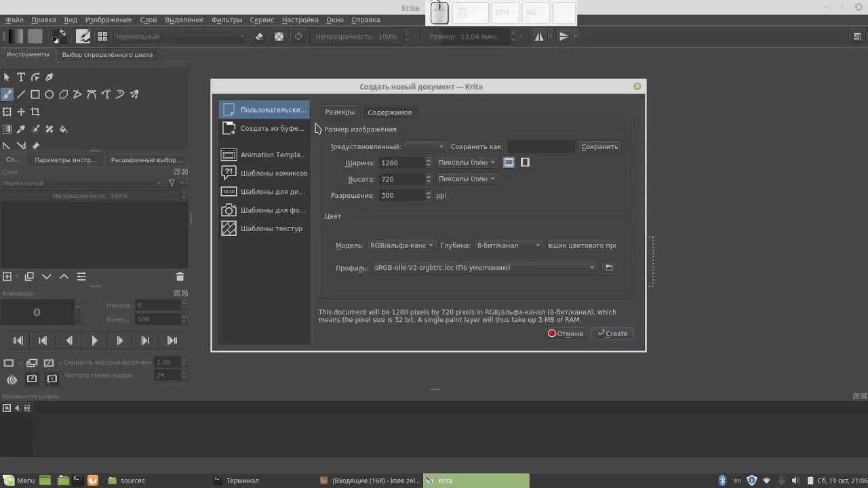The width and height of the screenshot is (868, 488).
Task: Click the Ширина width input field
Action: [x=401, y=163]
